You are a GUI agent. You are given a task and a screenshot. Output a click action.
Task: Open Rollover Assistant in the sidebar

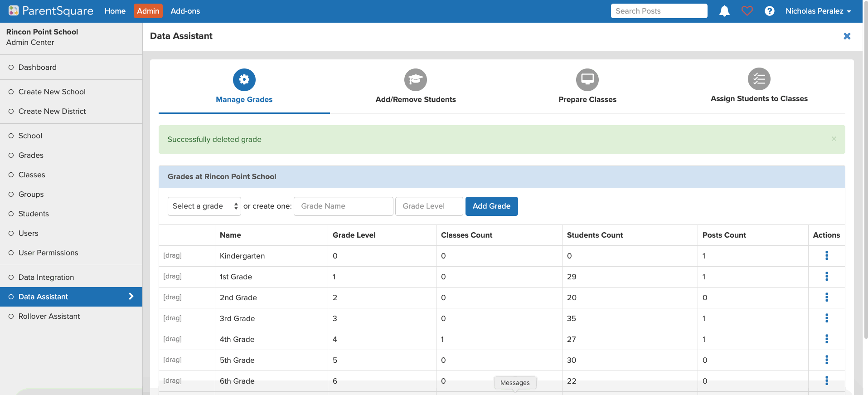[71, 316]
